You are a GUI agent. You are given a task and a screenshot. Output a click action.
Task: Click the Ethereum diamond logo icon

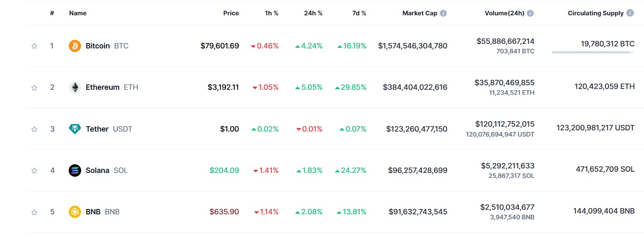click(x=75, y=87)
